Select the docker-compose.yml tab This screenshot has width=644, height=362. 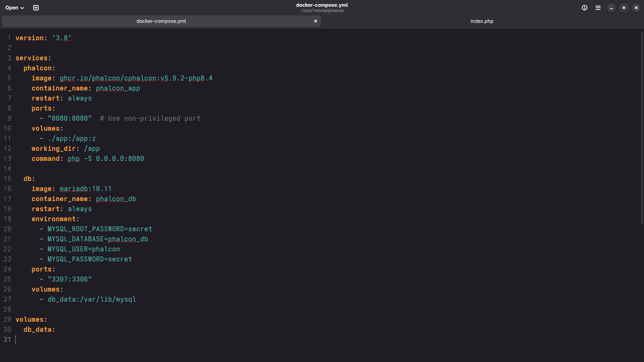pyautogui.click(x=161, y=21)
